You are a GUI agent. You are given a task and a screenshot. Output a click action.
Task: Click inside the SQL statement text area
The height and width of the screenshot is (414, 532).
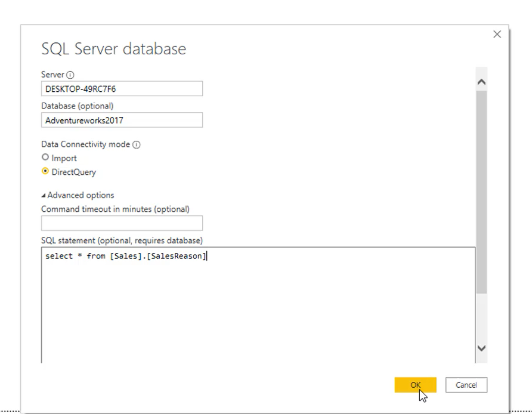click(258, 305)
